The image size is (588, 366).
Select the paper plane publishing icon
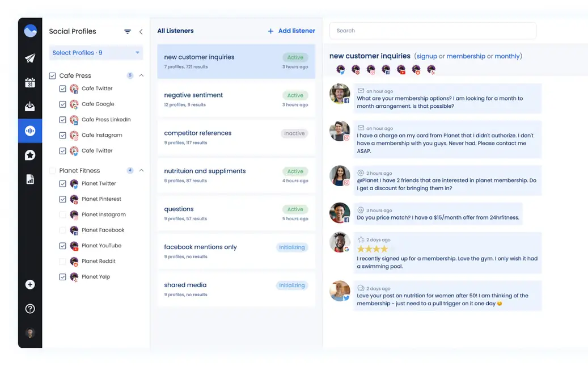(29, 58)
